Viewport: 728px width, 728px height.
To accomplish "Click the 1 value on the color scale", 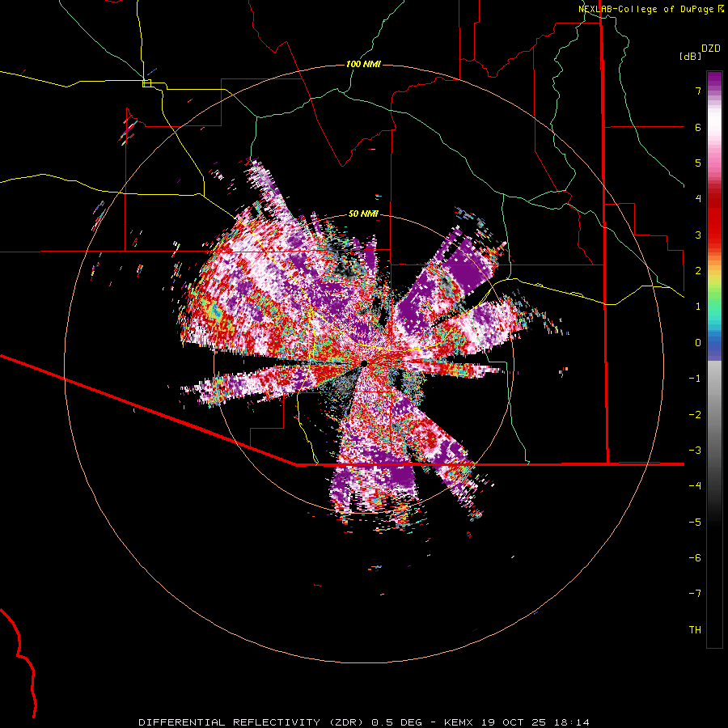I will pyautogui.click(x=698, y=306).
